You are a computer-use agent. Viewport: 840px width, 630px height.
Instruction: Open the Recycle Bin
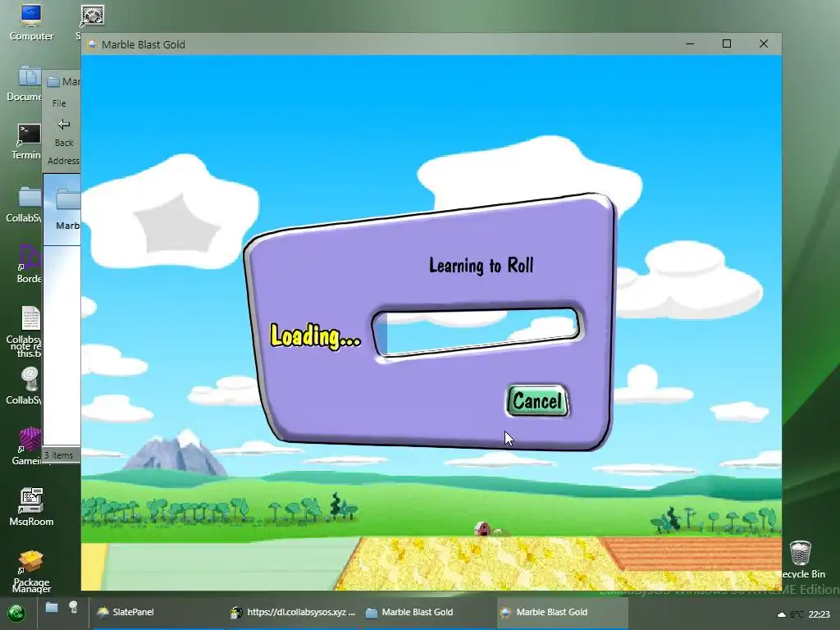[x=801, y=559]
